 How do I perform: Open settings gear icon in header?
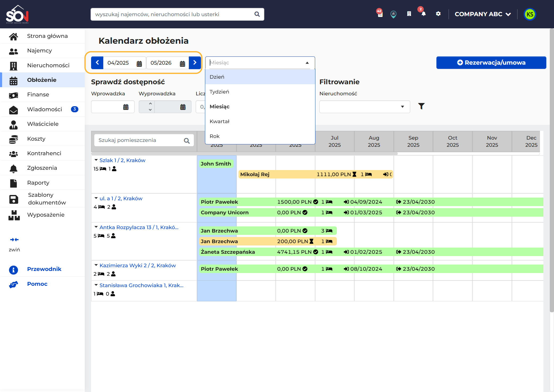pos(438,14)
